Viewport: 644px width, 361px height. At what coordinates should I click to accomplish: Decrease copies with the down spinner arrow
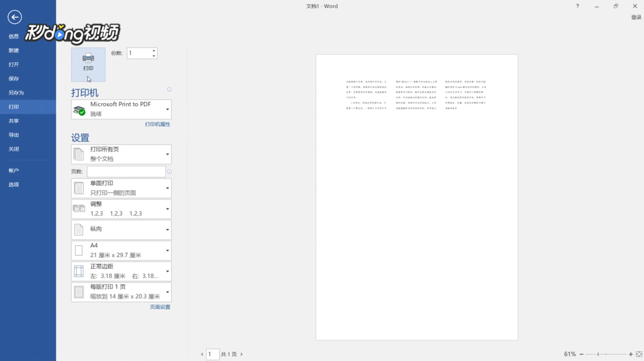(154, 56)
